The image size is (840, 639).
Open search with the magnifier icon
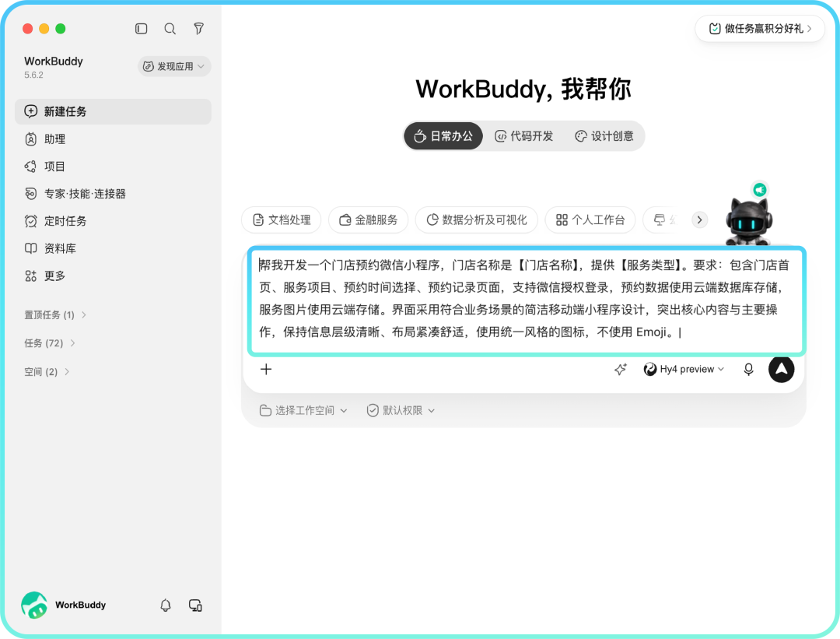click(170, 29)
